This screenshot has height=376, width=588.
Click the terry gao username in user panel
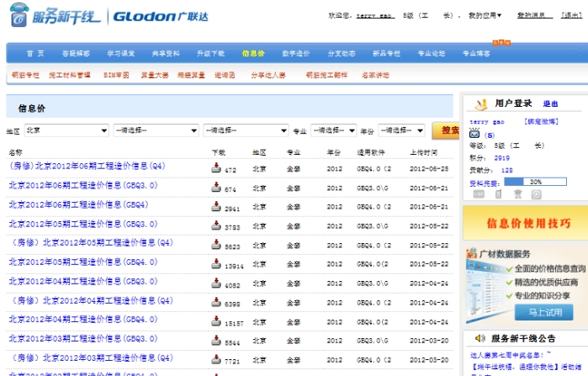click(x=487, y=122)
